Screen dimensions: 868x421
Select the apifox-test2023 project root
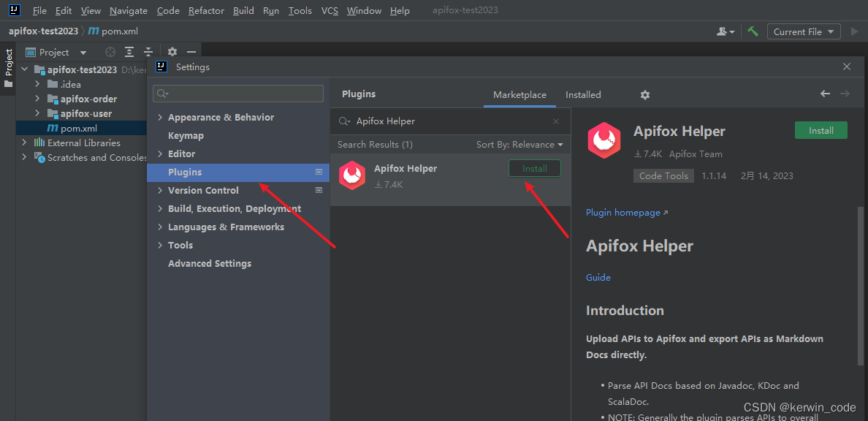click(82, 69)
